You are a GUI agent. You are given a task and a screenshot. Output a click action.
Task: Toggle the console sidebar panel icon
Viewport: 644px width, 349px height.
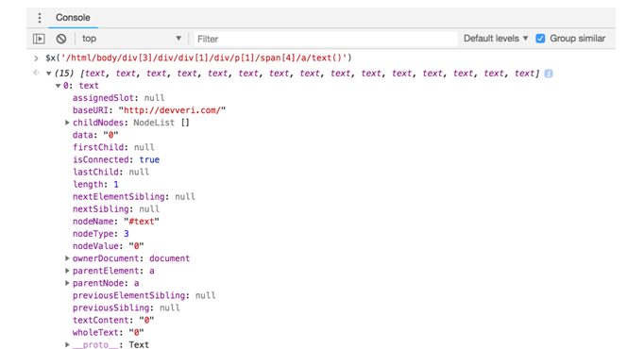(39, 39)
